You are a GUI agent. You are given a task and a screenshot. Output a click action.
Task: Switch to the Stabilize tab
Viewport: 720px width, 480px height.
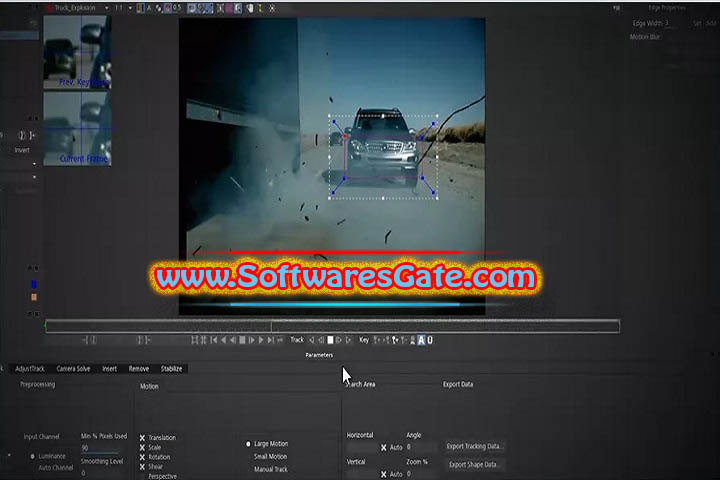coord(171,368)
